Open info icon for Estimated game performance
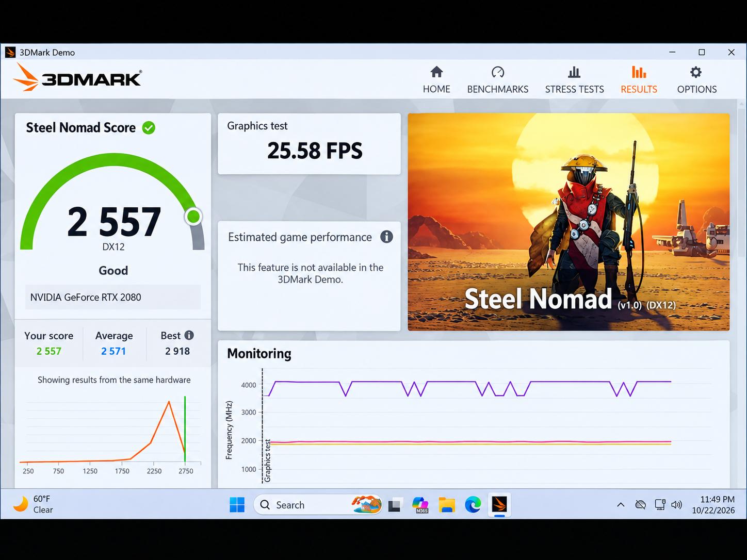 point(386,237)
